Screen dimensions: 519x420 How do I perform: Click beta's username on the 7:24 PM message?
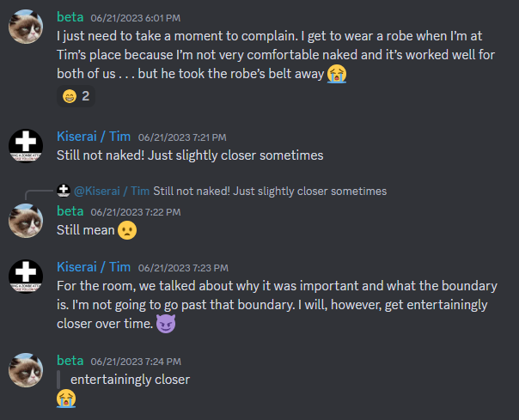(70, 360)
